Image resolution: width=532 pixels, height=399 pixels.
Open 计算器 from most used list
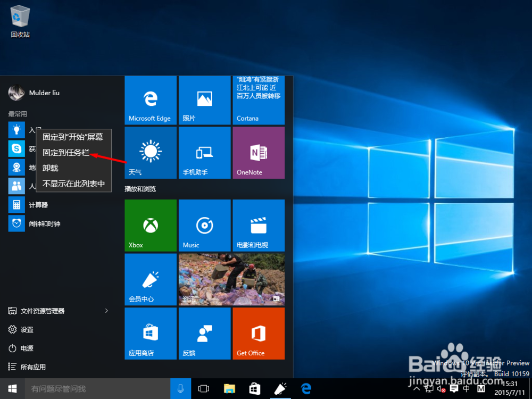point(61,205)
